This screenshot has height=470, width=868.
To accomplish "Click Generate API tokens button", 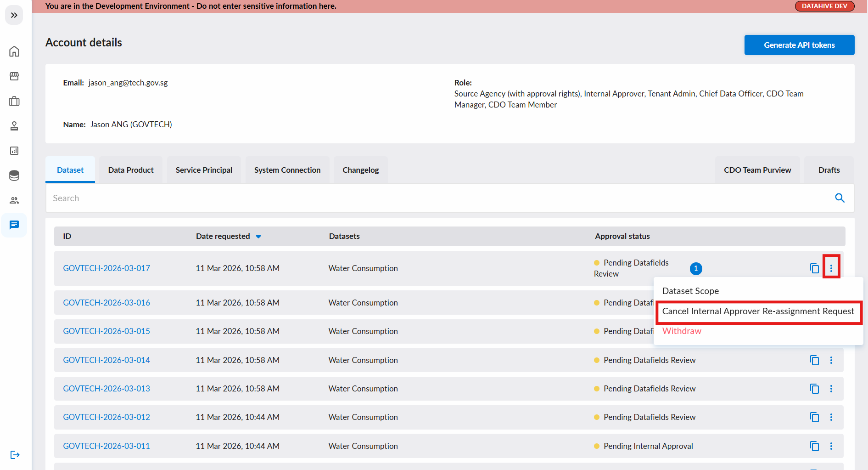I will (799, 45).
